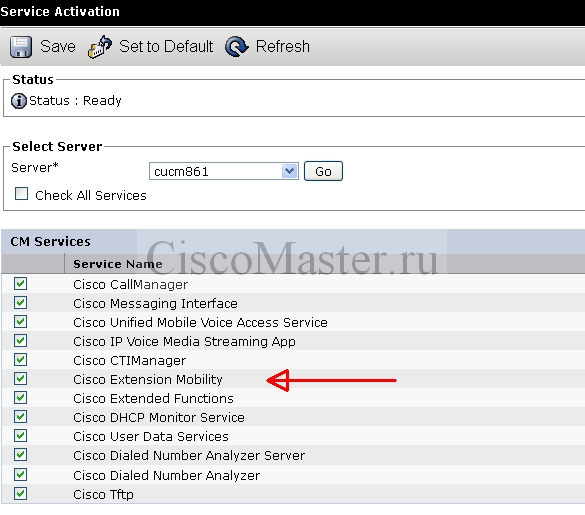Click the Cisco Messaging Interface text
585x515 pixels.
coord(155,304)
